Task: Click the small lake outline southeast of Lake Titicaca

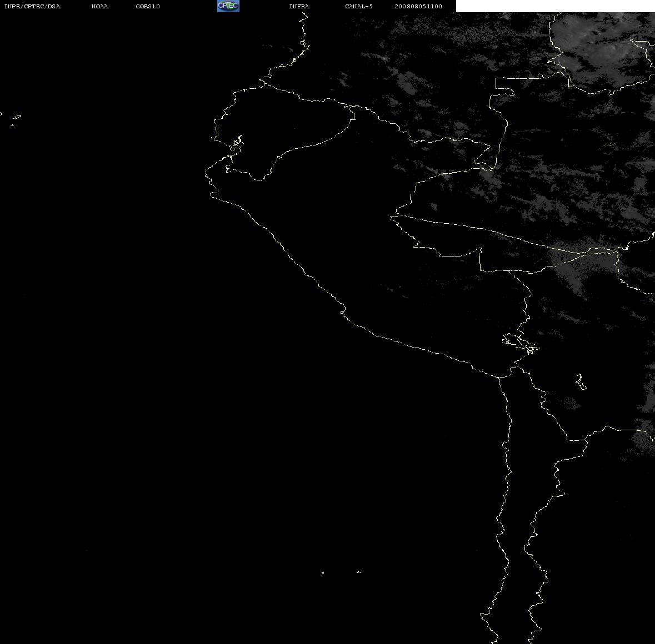Action: [580, 381]
